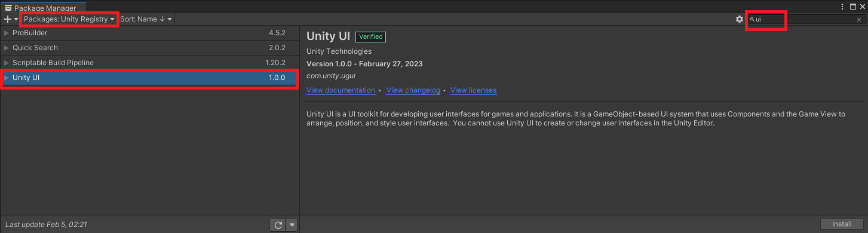This screenshot has height=233, width=868.
Task: Open the Packages: Unity Registry dropdown
Action: point(69,19)
